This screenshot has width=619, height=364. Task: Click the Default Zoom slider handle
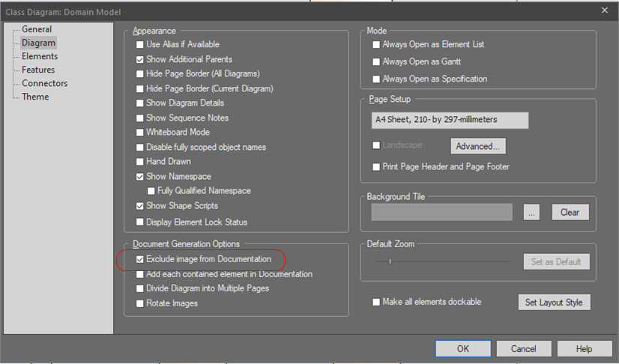tap(390, 261)
